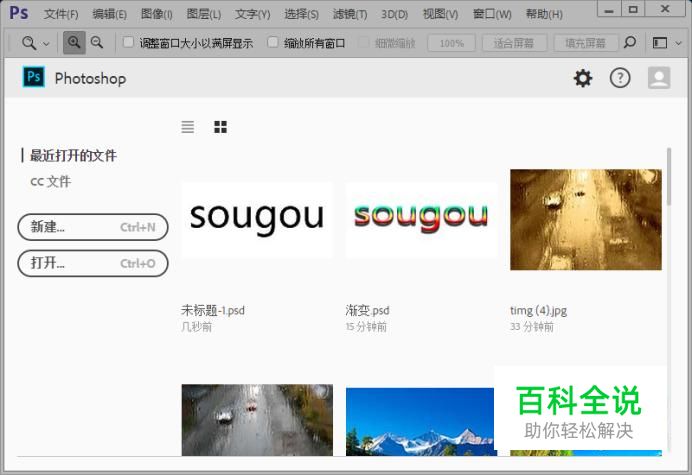Open the search magnifier icon

[630, 42]
